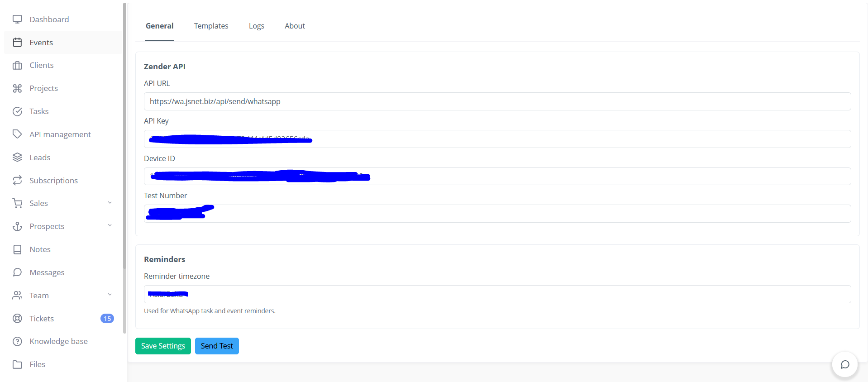Image resolution: width=868 pixels, height=382 pixels.
Task: Click the Notes book icon
Action: [x=17, y=249]
